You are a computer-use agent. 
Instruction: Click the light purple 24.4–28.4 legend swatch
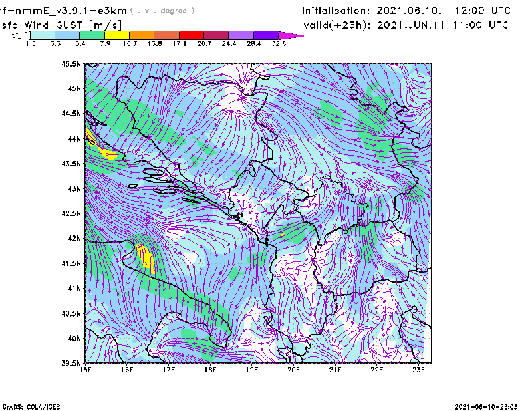click(241, 35)
